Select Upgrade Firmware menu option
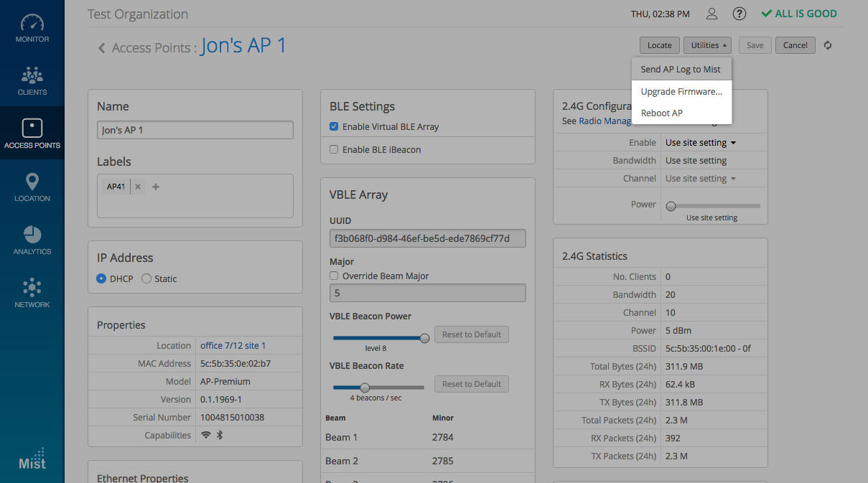 [x=681, y=92]
